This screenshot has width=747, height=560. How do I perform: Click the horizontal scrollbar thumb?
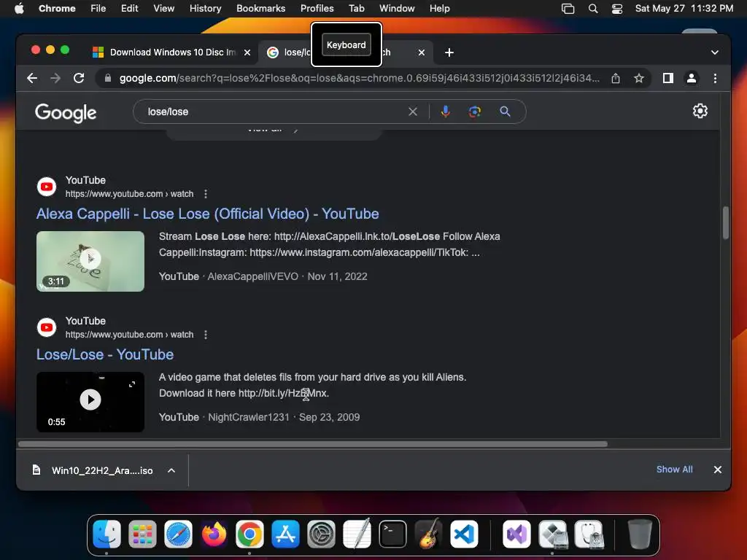(x=312, y=444)
